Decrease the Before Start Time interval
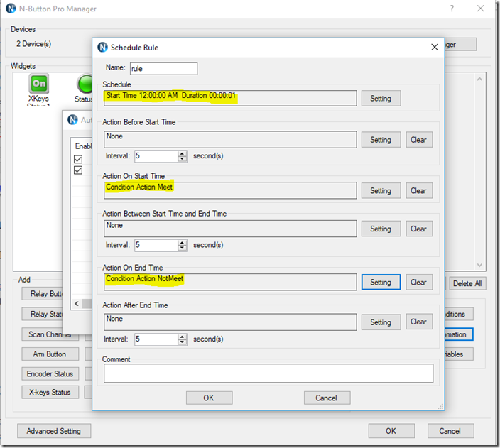 click(x=182, y=158)
